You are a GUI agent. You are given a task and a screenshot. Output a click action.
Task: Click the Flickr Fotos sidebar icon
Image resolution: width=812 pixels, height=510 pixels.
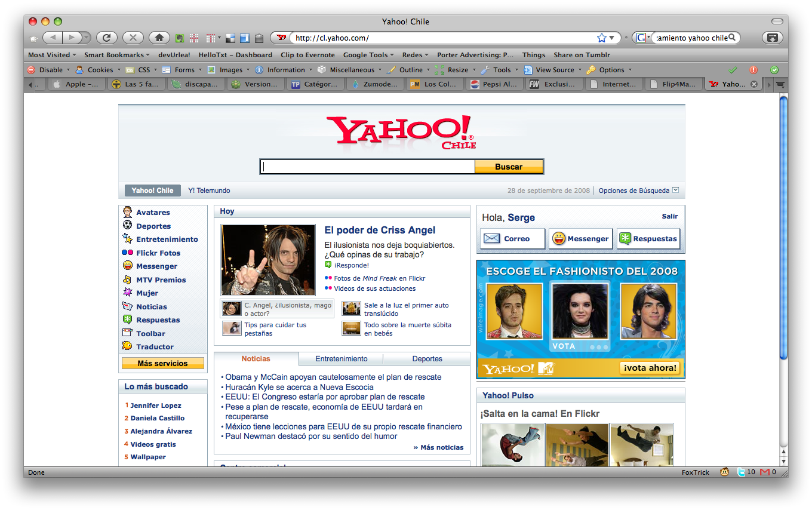(x=127, y=253)
